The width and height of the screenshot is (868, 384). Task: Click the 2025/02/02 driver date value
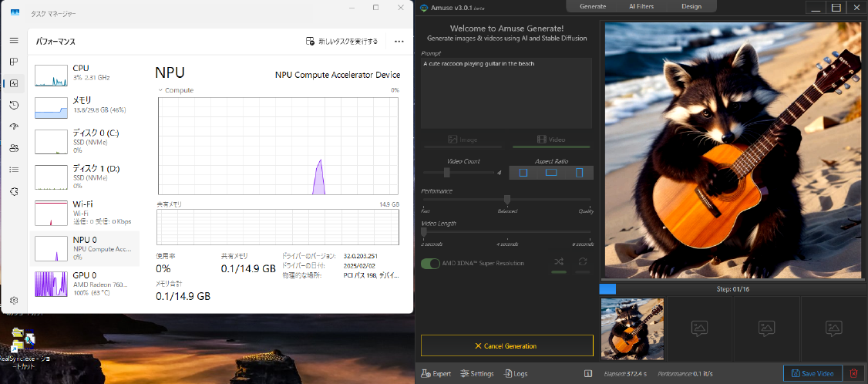(358, 265)
